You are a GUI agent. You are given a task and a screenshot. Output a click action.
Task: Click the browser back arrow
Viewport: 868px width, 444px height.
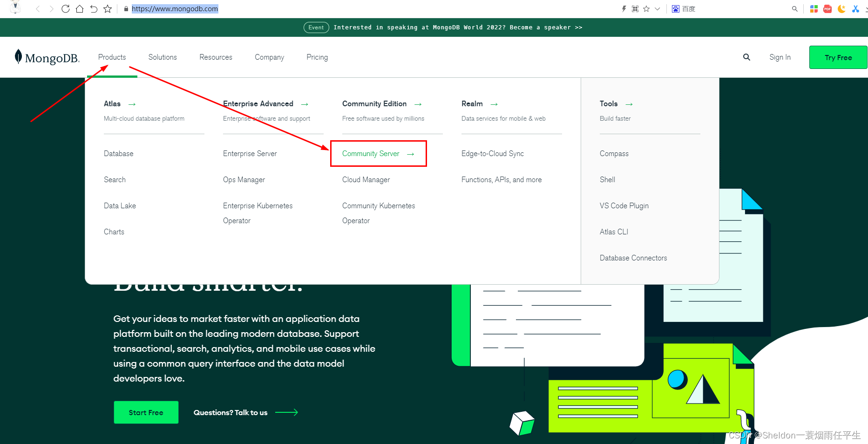pos(38,9)
